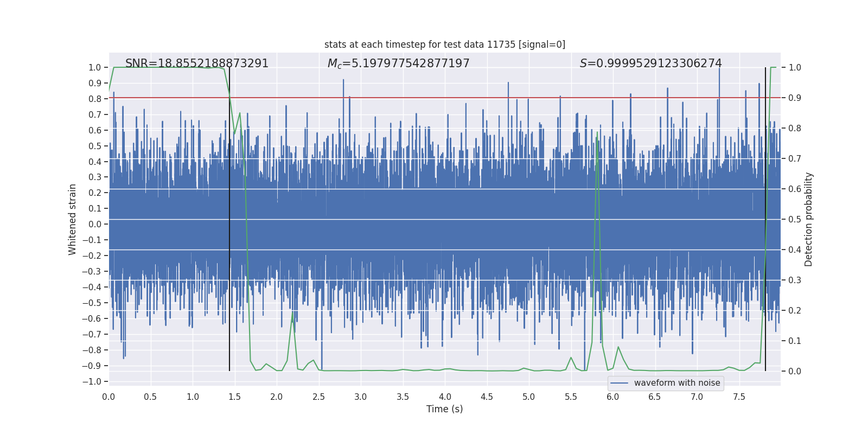
Task: Click the −0.2 tick on the Whitened strain axis
Action: point(92,256)
